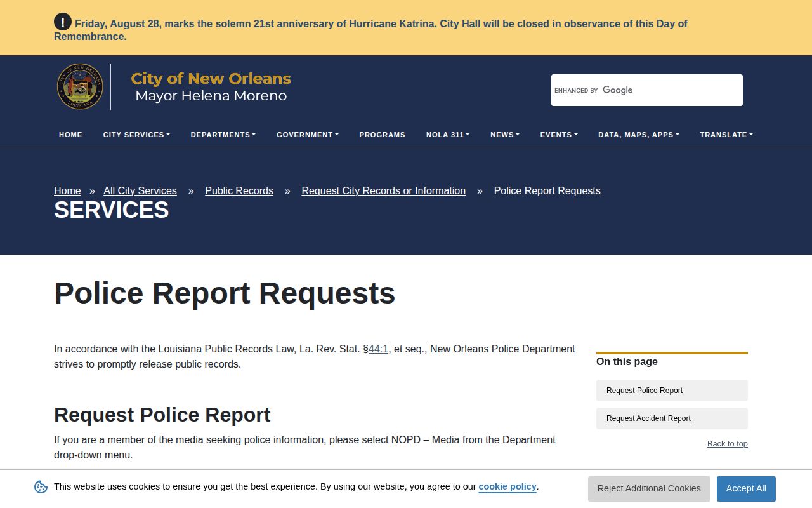The width and height of the screenshot is (812, 508).
Task: Expand the City Services dropdown menu
Action: coord(136,135)
